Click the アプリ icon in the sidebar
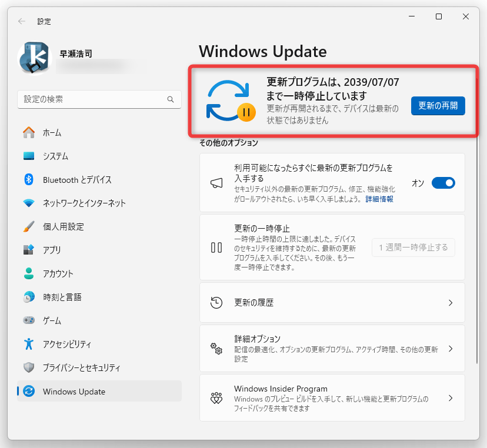 pos(29,250)
